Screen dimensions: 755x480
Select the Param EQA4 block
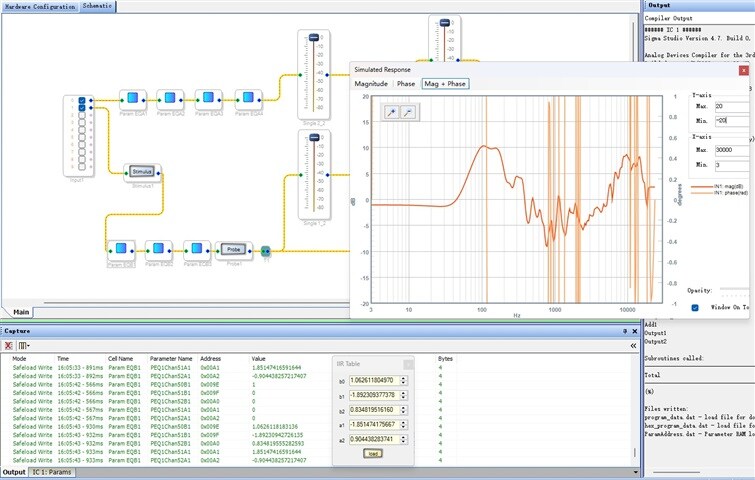point(248,100)
